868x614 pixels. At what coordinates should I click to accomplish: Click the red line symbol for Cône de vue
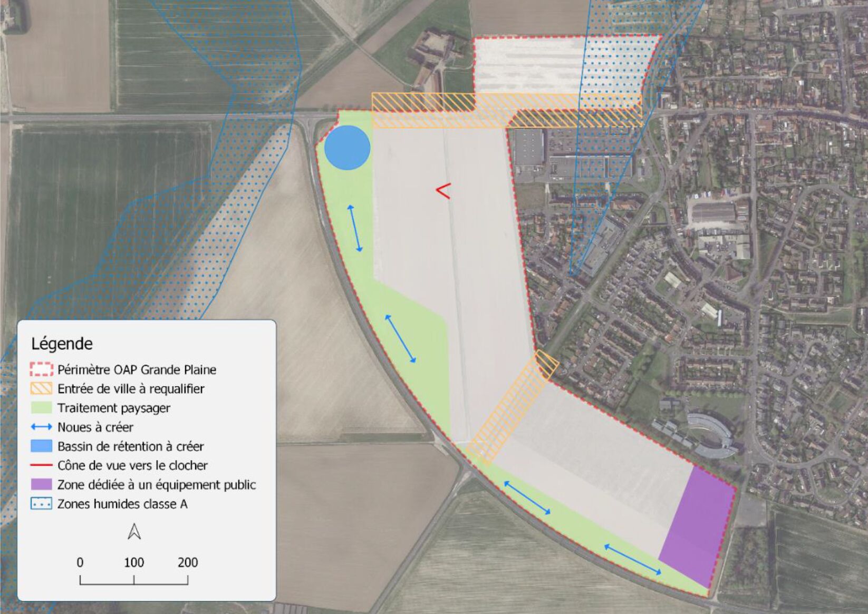pyautogui.click(x=41, y=465)
